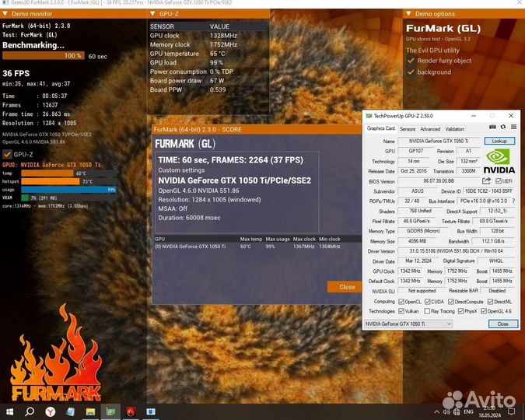Screen dimensions: 525x420
Task: Click network globe tray icon
Action: coord(457,412)
